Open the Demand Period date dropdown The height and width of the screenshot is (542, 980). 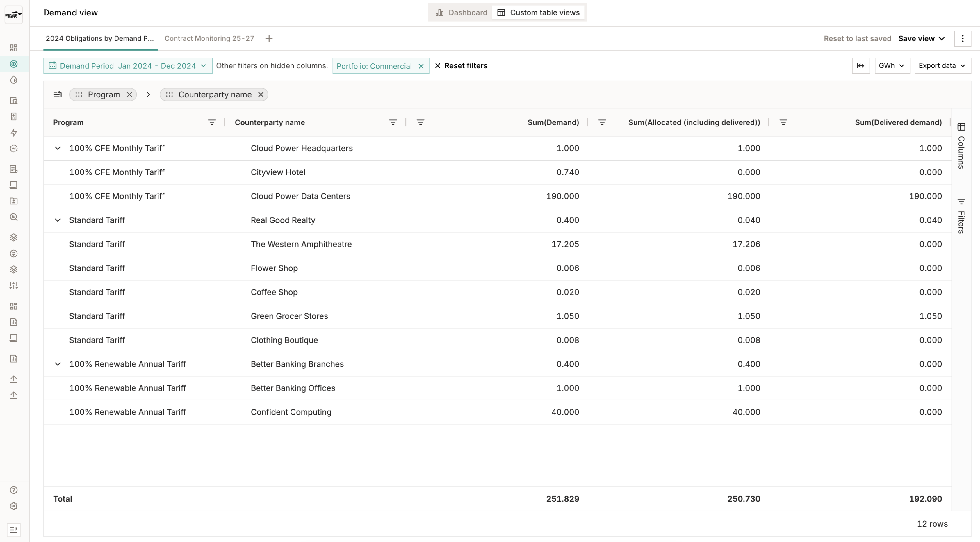coord(128,66)
